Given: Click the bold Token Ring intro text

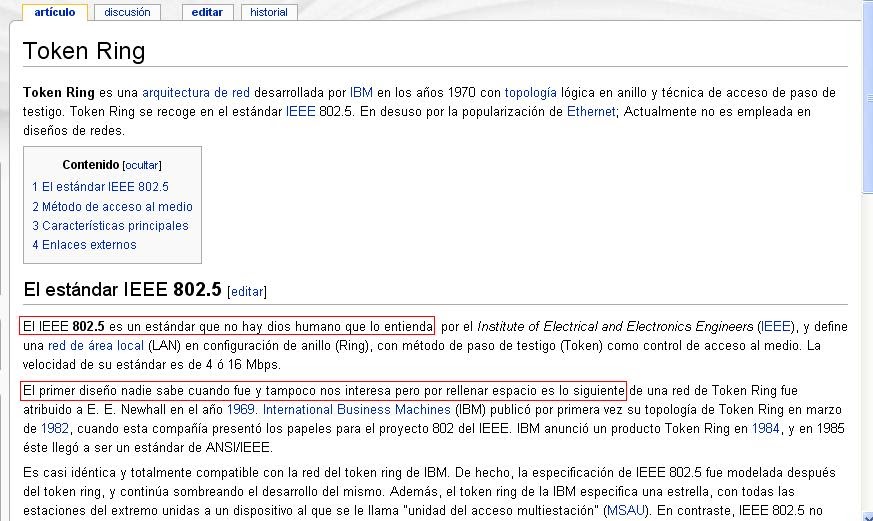Looking at the screenshot, I should pyautogui.click(x=58, y=92).
